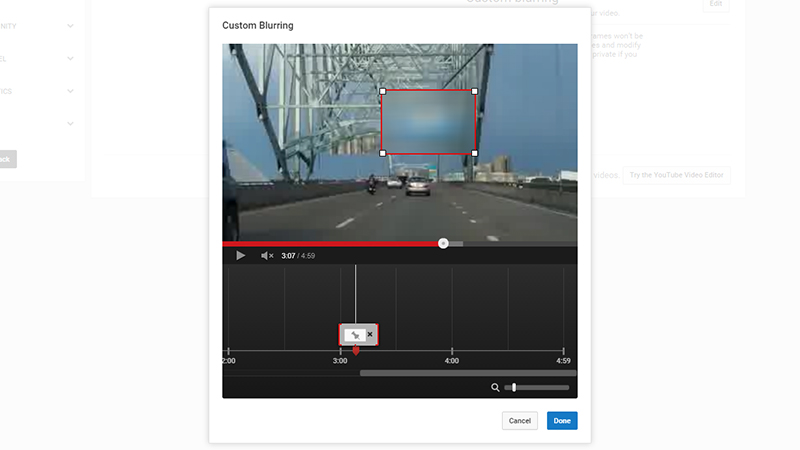The width and height of the screenshot is (800, 450).
Task: Click the Edit button in background page
Action: click(x=716, y=4)
